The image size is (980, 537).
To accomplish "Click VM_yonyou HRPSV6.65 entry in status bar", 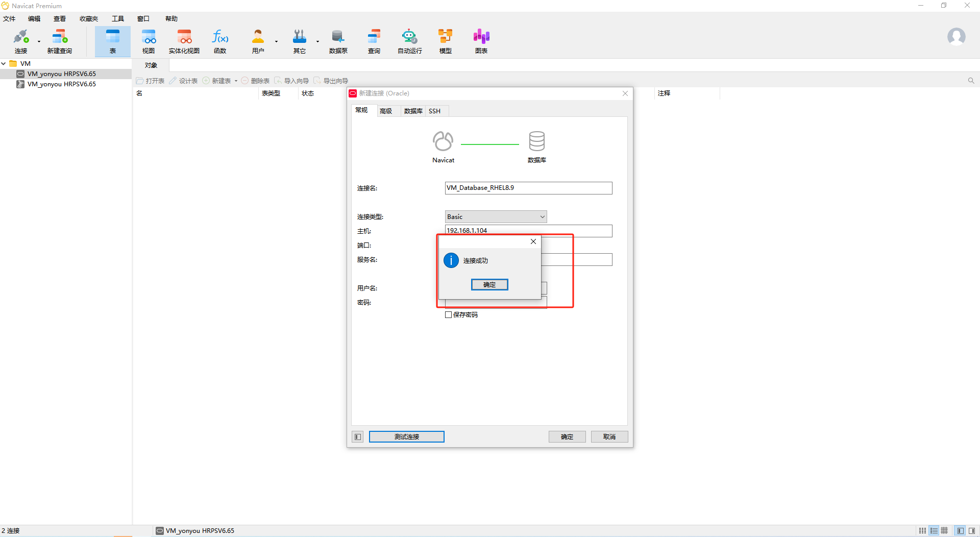I will (x=195, y=531).
